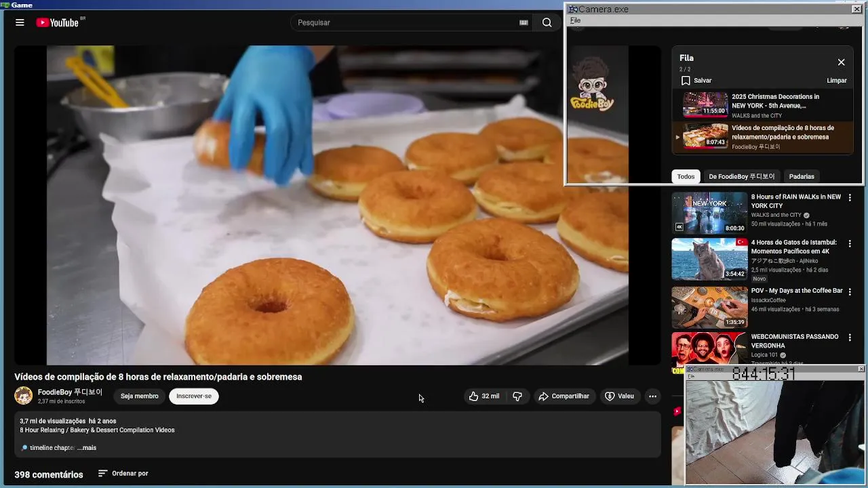This screenshot has height=488, width=868.
Task: Click 2025 Christmas Decorations title in the queue
Action: (776, 101)
